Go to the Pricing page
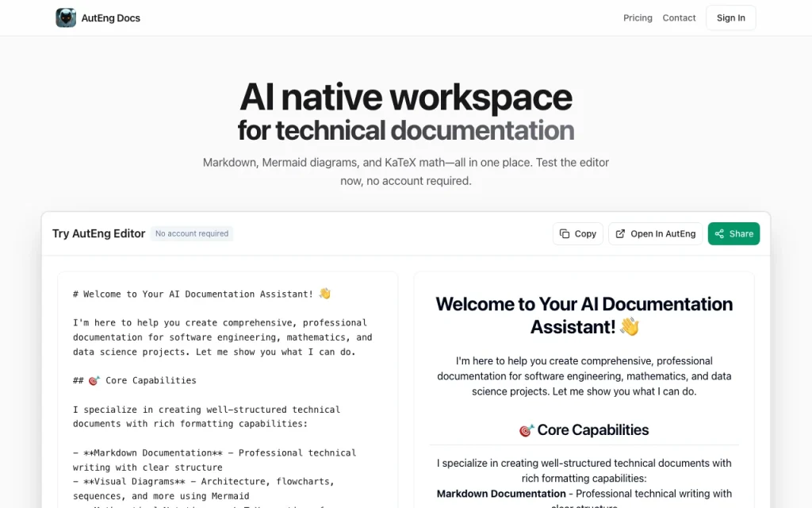 (x=638, y=17)
